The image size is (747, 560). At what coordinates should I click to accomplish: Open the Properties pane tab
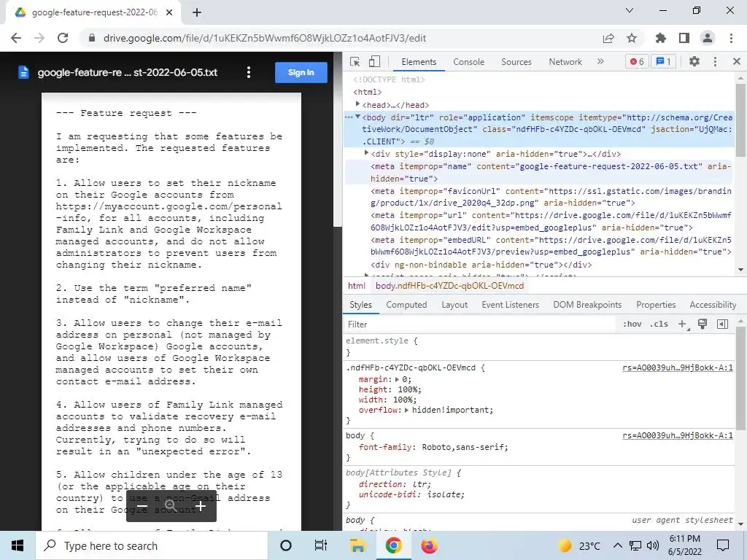(656, 305)
